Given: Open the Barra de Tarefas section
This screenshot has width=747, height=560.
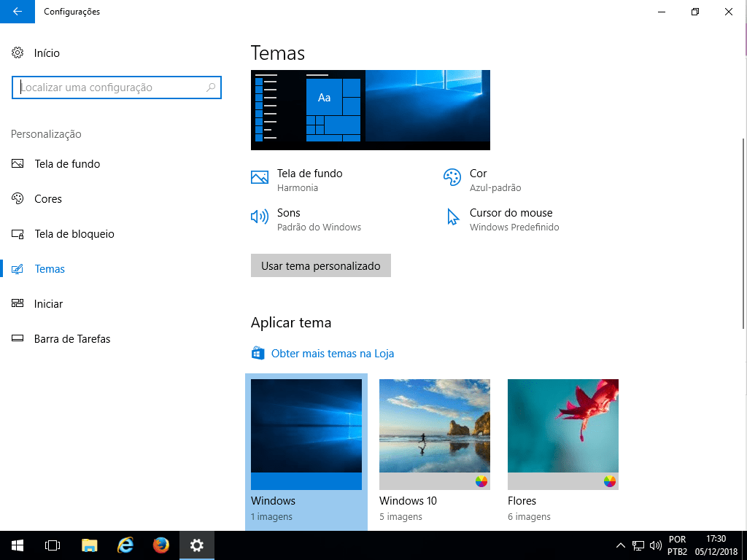Looking at the screenshot, I should pyautogui.click(x=72, y=339).
